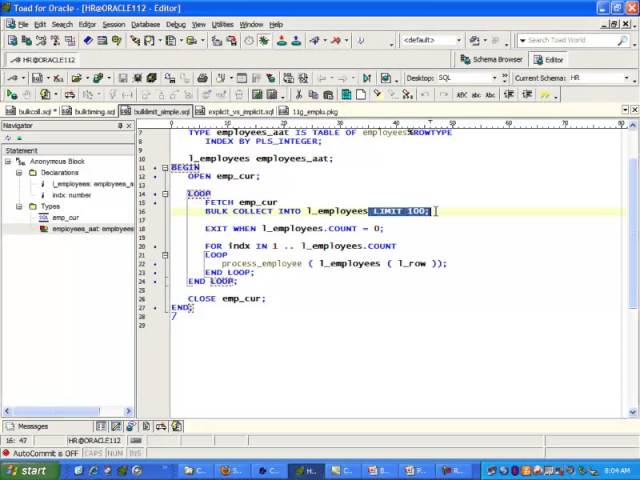
Task: Open the Utilities menu
Action: click(222, 24)
